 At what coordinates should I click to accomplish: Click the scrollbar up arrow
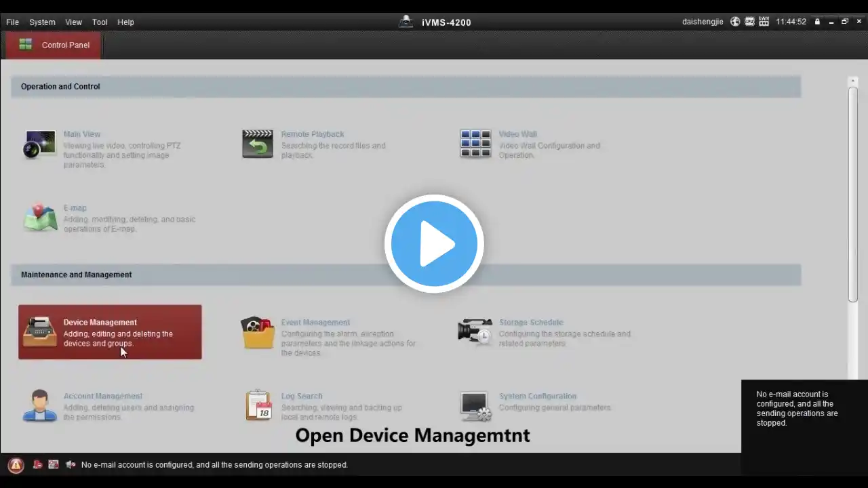(853, 81)
